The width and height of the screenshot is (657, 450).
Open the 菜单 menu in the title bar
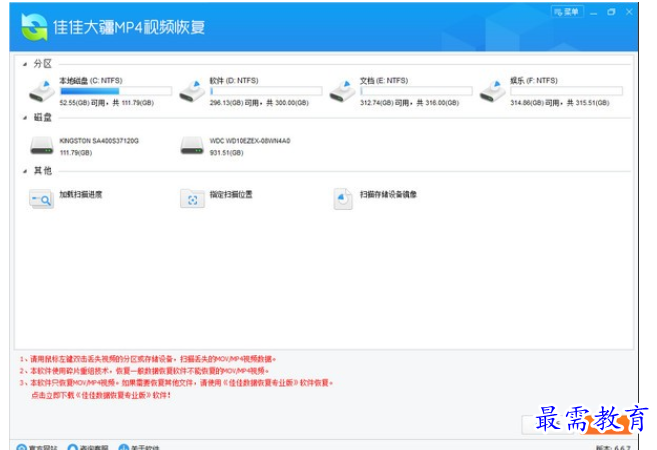point(567,12)
